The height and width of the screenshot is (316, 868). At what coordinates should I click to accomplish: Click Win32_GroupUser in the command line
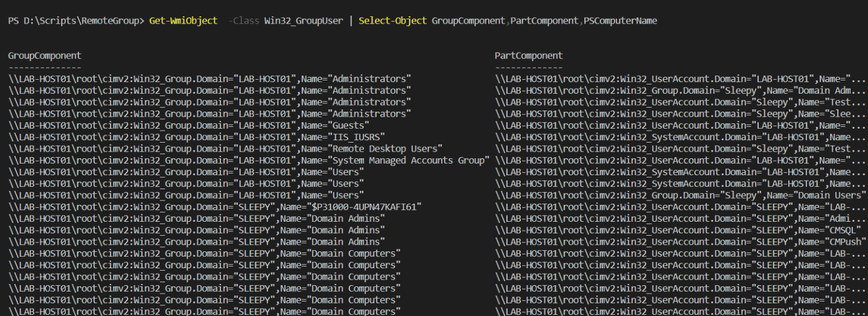(303, 21)
